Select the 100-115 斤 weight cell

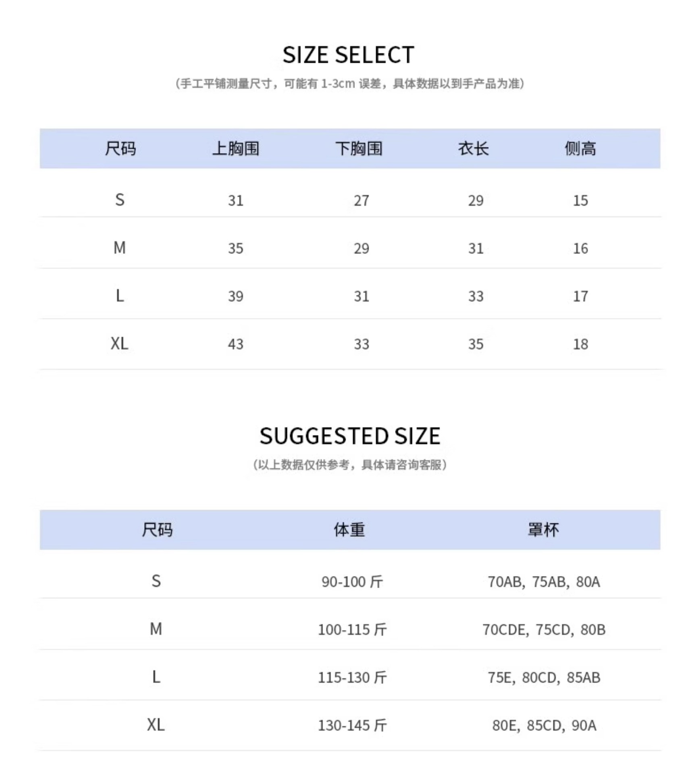pyautogui.click(x=352, y=629)
